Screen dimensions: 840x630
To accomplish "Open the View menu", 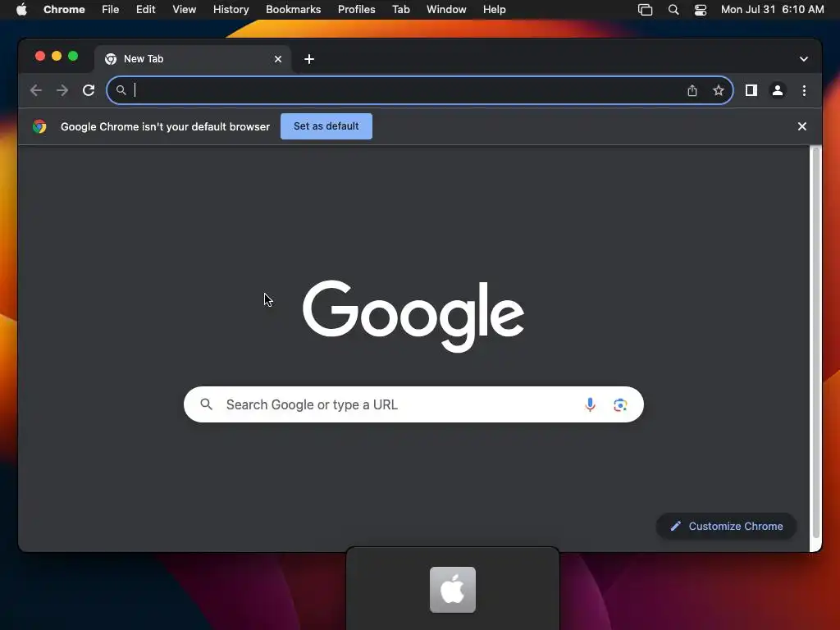I will click(x=185, y=9).
